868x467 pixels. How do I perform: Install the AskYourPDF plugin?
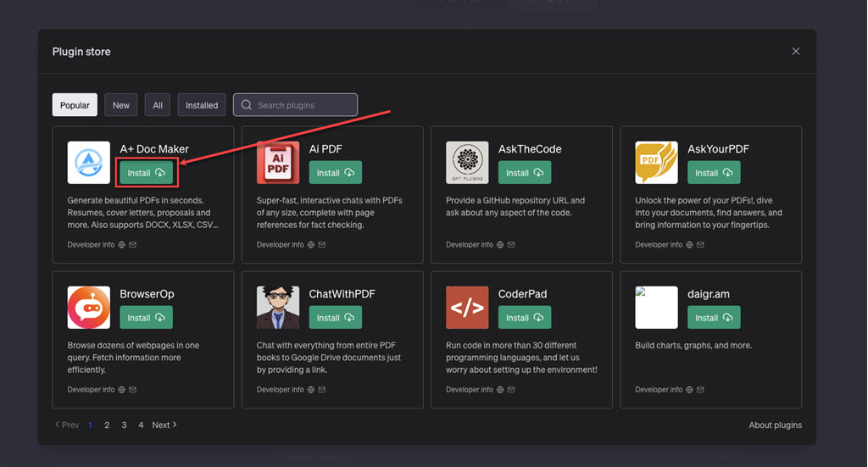point(714,173)
